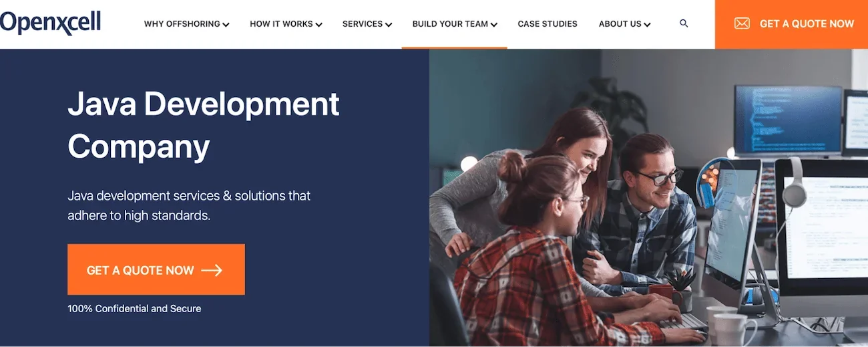Click the envelope icon in header
Viewport: 868px width, 347px height.
[x=741, y=23]
